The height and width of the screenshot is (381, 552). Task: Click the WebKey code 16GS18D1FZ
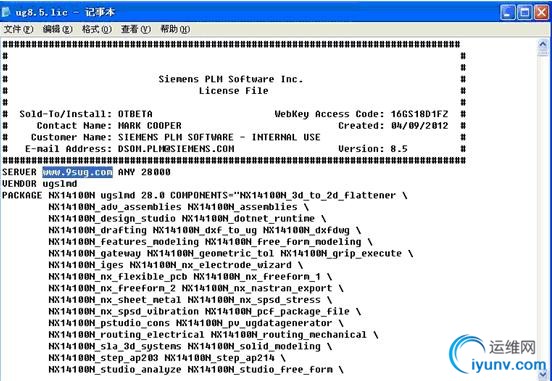419,114
